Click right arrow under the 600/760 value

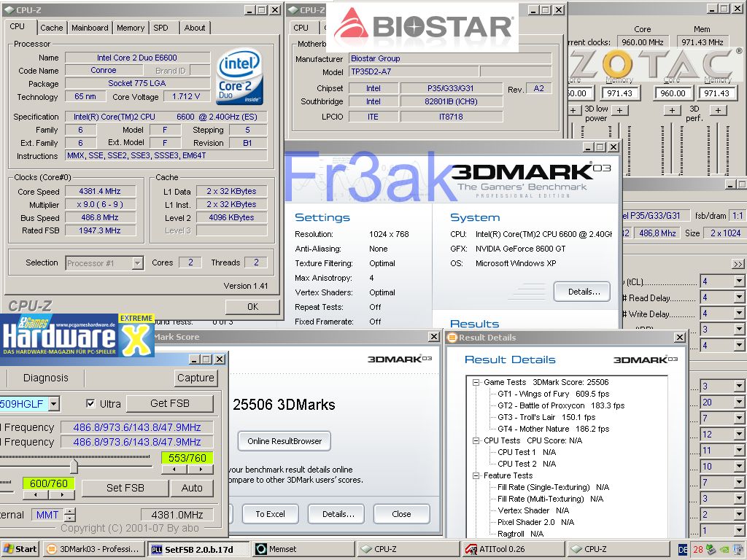coord(62,495)
